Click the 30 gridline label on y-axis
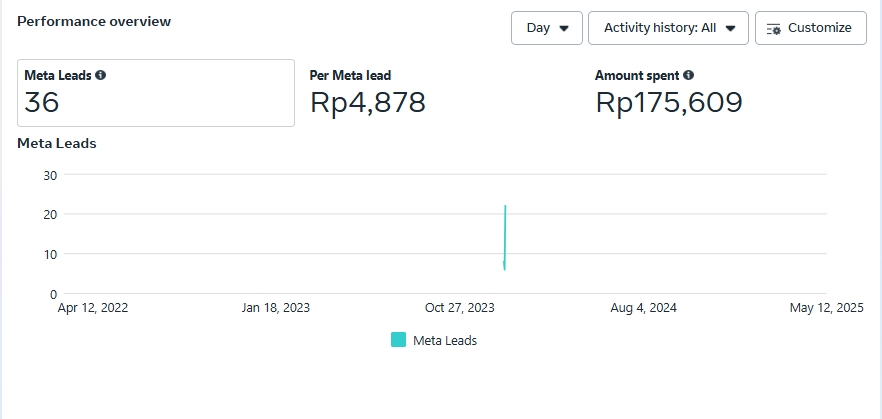Viewport: 882px width, 419px height. pyautogui.click(x=51, y=175)
